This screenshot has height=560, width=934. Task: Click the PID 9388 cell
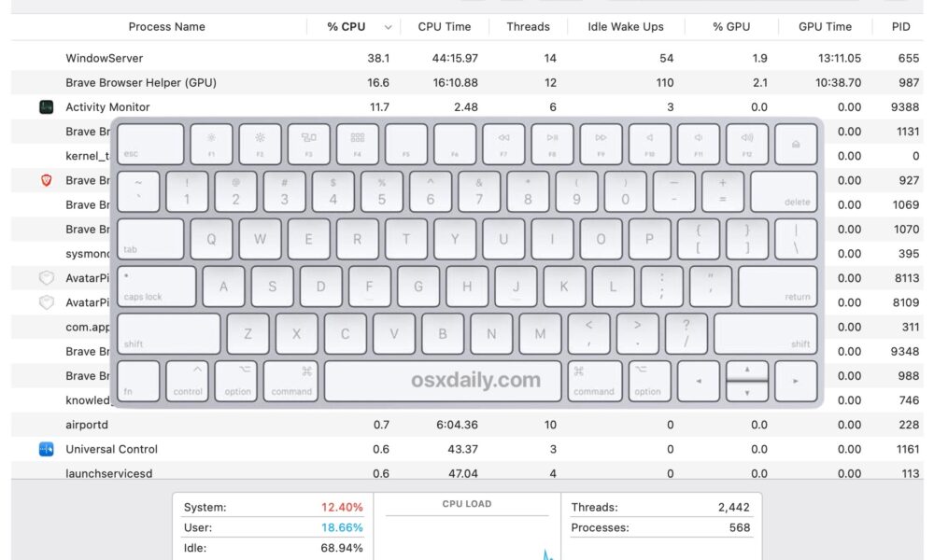point(905,107)
